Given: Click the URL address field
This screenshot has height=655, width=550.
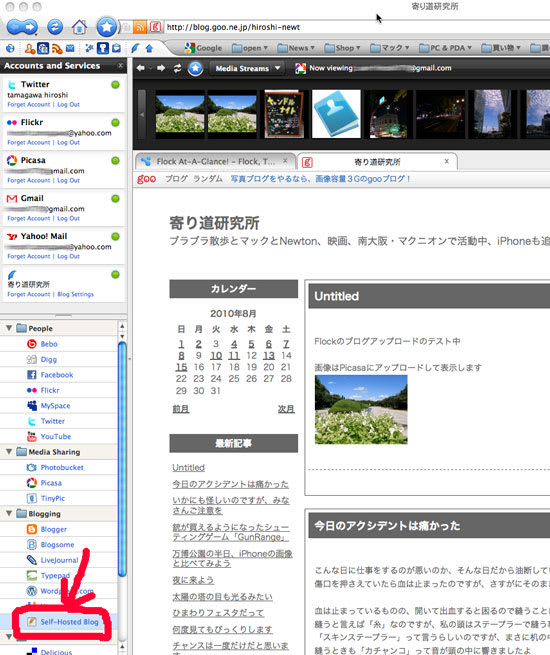Looking at the screenshot, I should click(x=356, y=27).
